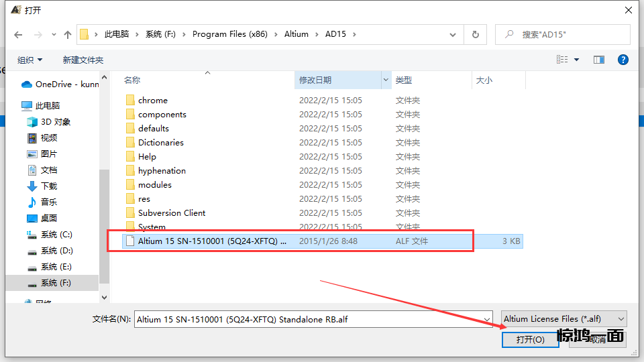Open the Altium License Files type dropdown

(564, 319)
